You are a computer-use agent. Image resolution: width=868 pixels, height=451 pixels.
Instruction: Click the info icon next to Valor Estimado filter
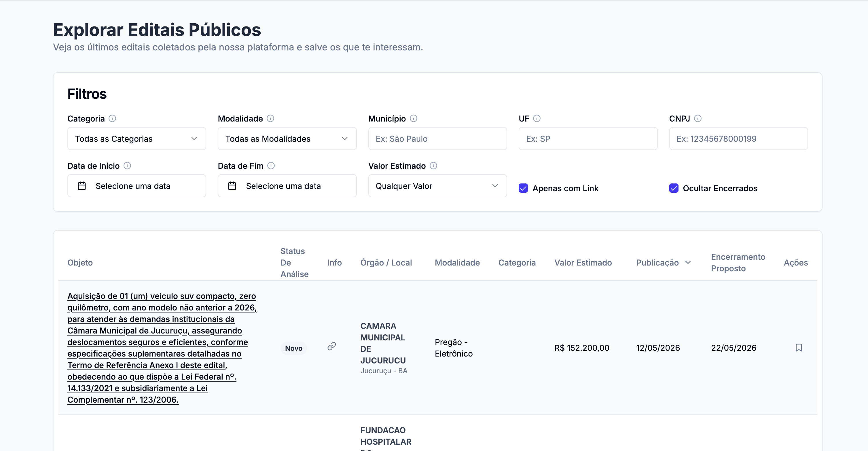tap(433, 166)
